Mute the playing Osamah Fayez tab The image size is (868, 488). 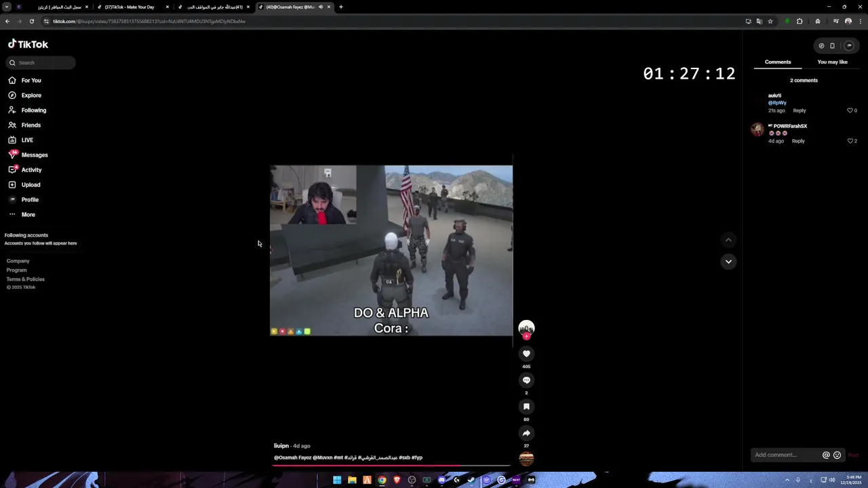320,7
